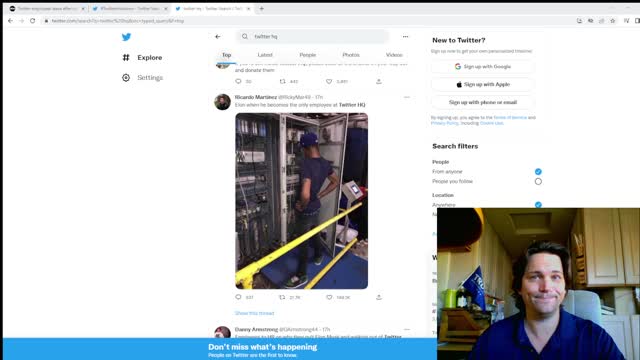Screen dimensions: 640x360
Task: Switch to the Videos tab
Action: pyautogui.click(x=394, y=55)
